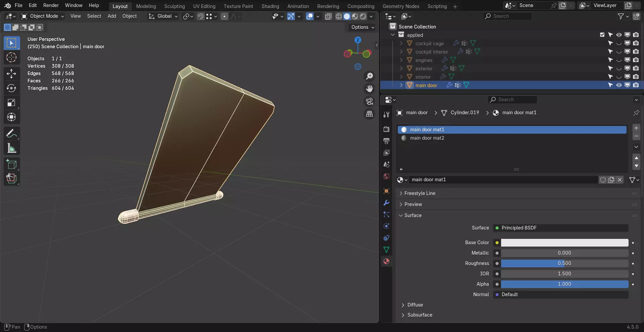This screenshot has height=332, width=644.
Task: Activate the Rotate tool
Action: pyautogui.click(x=11, y=88)
